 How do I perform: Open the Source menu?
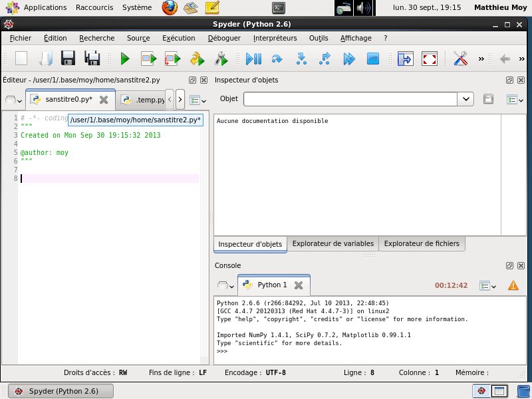point(138,38)
